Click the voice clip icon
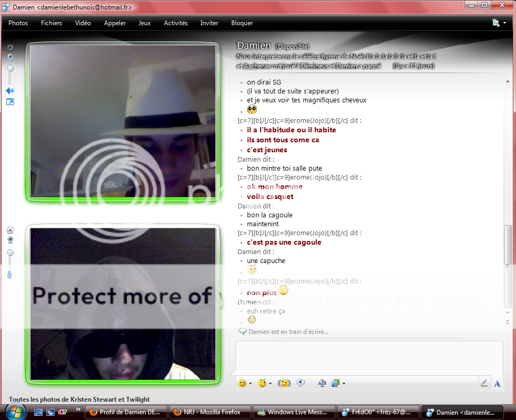Viewport: 516px width, 420px height. tap(301, 383)
